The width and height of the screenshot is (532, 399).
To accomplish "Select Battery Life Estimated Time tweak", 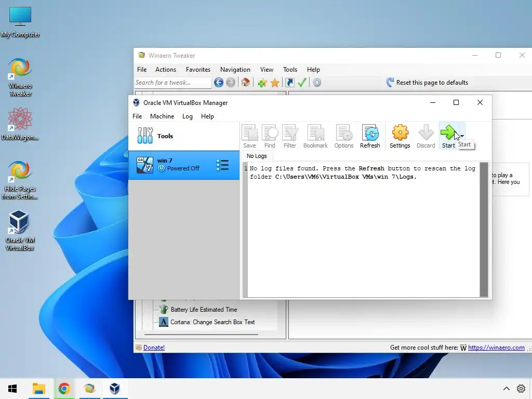I will pyautogui.click(x=204, y=310).
